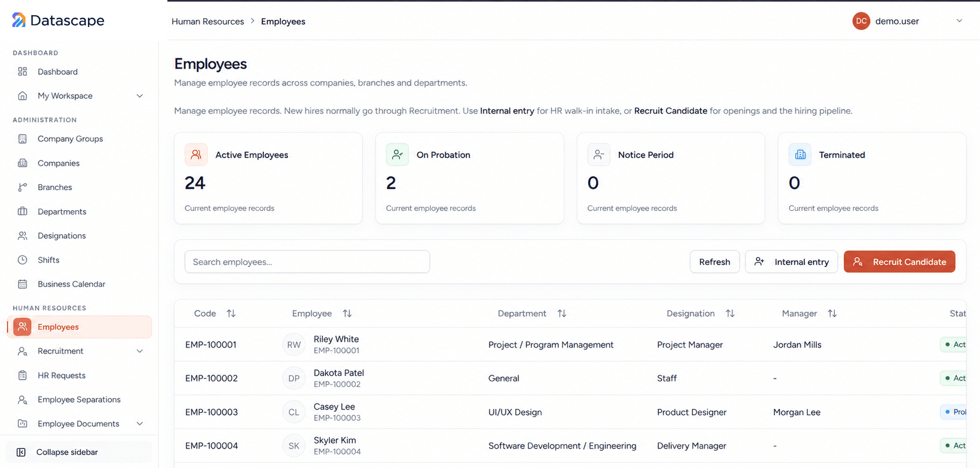Select the Shifts clock icon
This screenshot has width=980, height=468.
coord(23,260)
